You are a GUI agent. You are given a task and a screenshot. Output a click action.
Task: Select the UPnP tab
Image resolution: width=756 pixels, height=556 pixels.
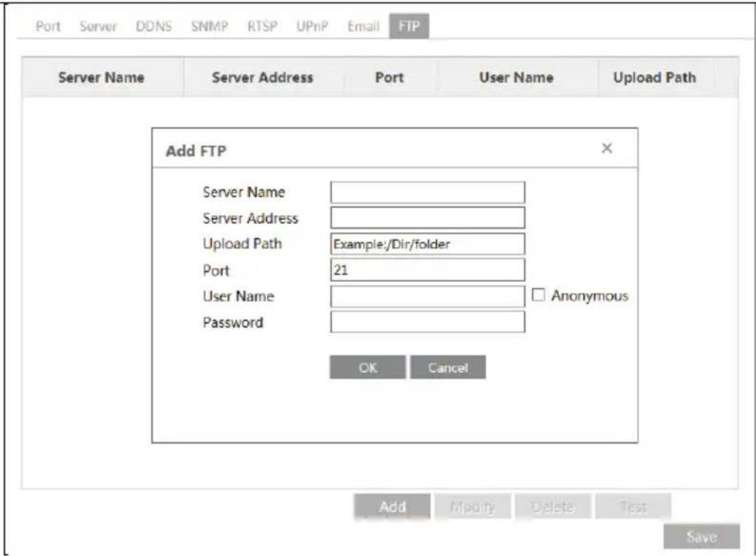coord(312,26)
